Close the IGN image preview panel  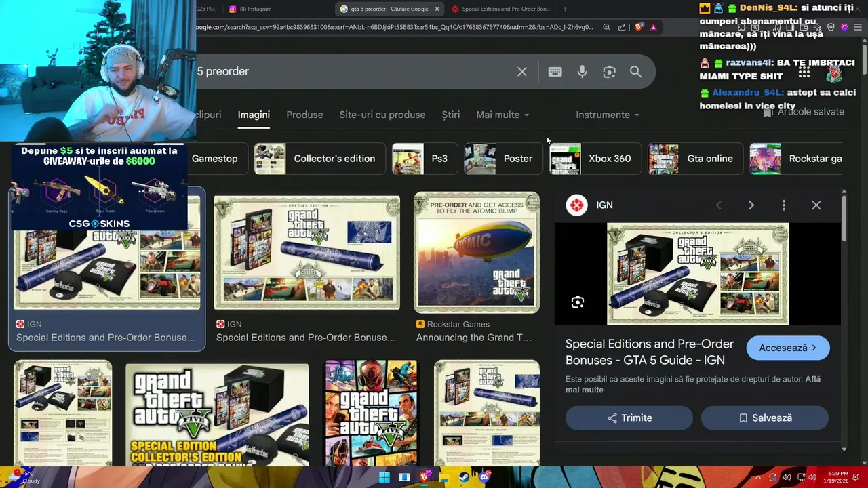pyautogui.click(x=816, y=205)
